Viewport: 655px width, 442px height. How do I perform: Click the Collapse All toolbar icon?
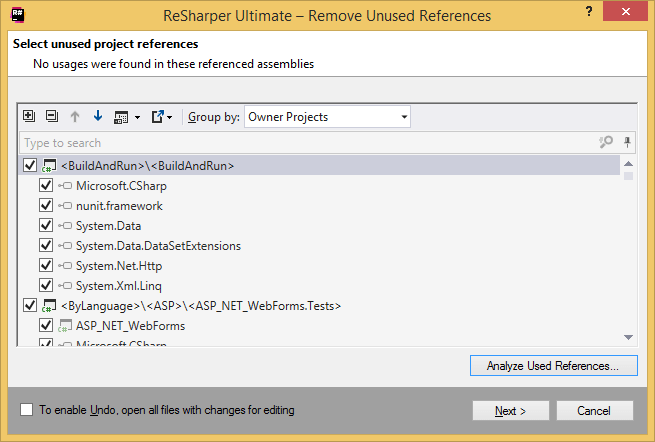[52, 117]
